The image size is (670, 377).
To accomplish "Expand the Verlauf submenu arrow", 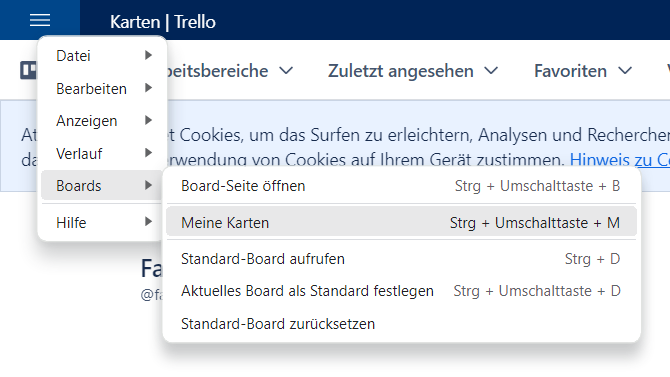I will coord(148,153).
